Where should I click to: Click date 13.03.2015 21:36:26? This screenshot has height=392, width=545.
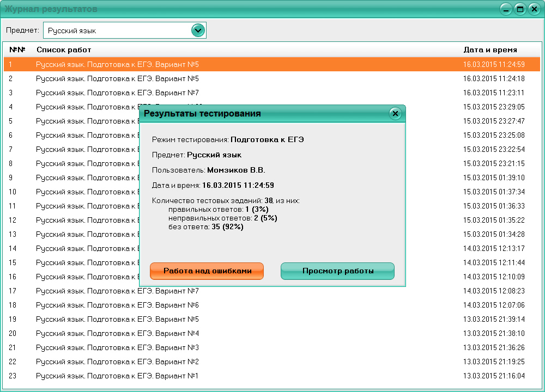point(494,347)
